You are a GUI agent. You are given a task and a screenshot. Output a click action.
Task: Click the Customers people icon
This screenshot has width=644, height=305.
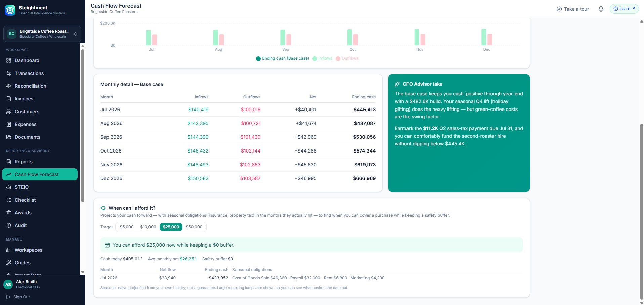(x=9, y=112)
